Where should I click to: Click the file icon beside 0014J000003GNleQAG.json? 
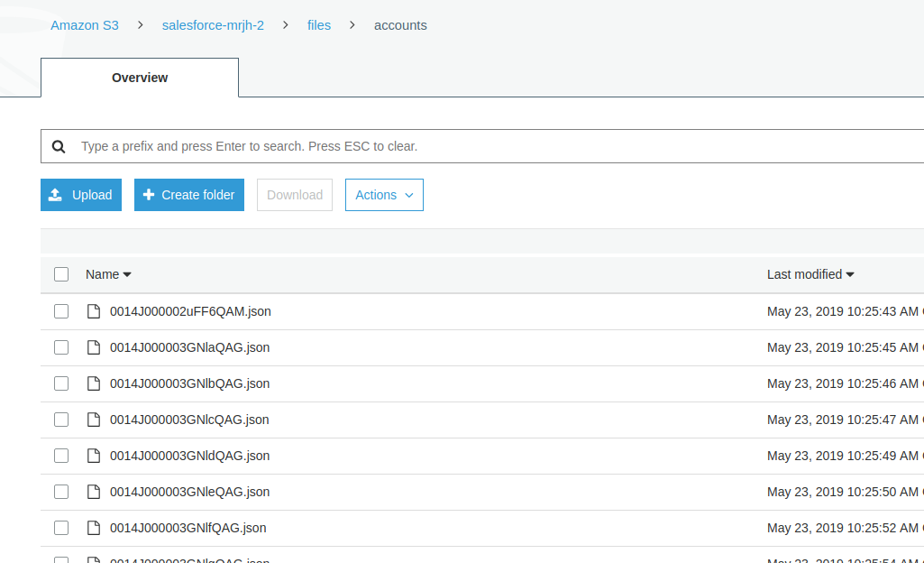94,491
